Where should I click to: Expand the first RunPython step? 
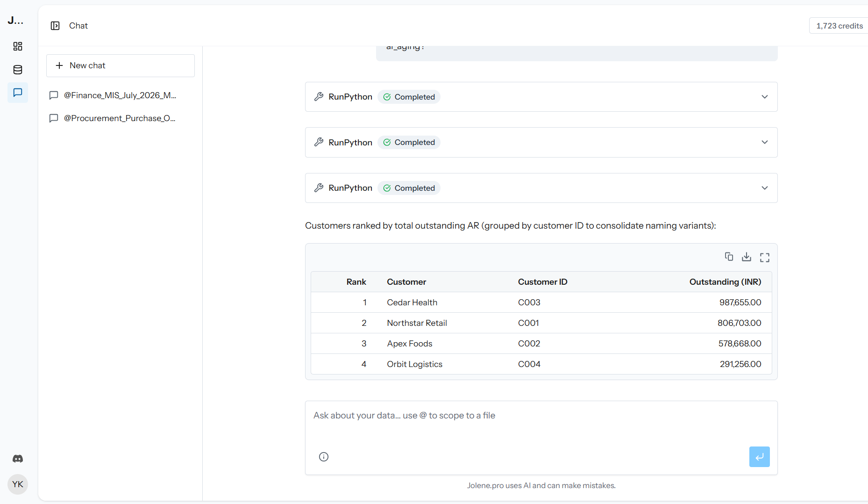coord(765,97)
